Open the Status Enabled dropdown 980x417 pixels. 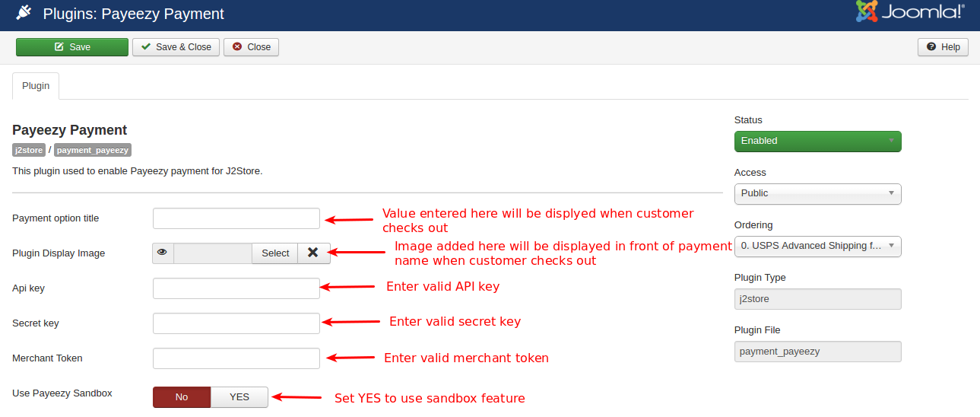[x=818, y=141]
